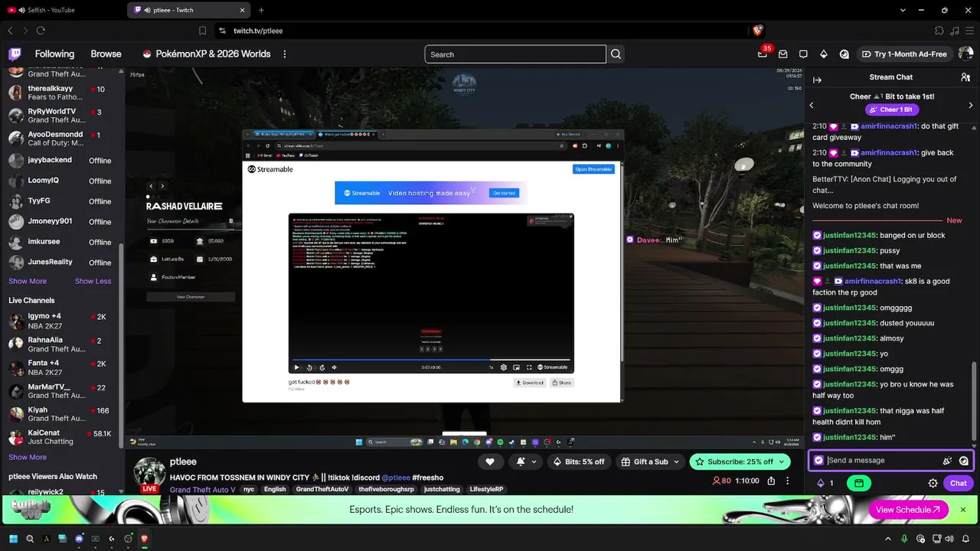Click the Gift a Sub button

(648, 461)
